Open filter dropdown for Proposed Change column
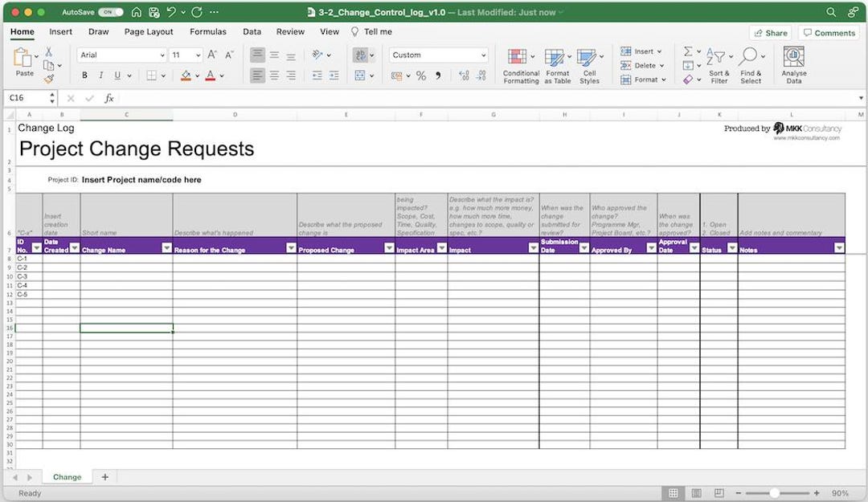Viewport: 868px width, 502px height. coord(389,248)
